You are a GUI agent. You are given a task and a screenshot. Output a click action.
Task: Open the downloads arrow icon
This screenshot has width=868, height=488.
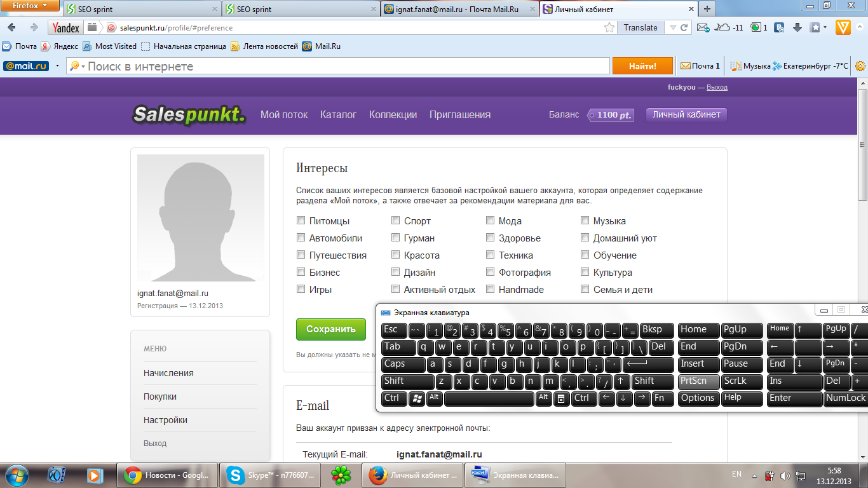[x=797, y=27]
